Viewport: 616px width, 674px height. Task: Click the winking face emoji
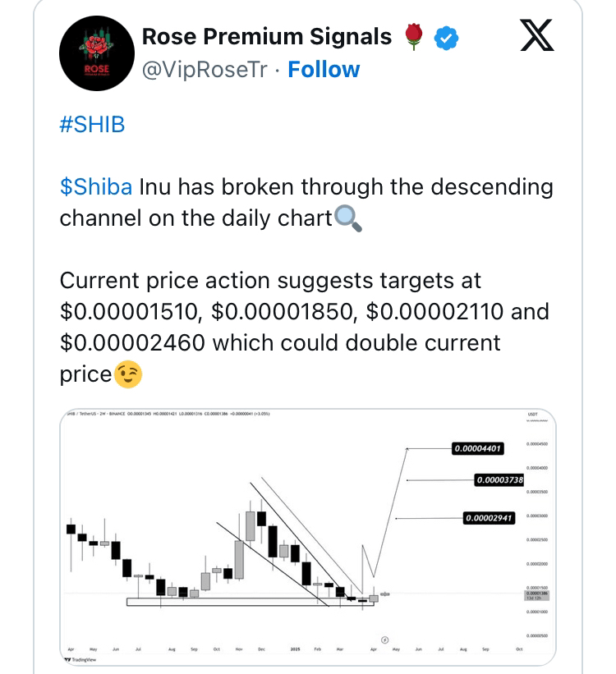pyautogui.click(x=129, y=374)
